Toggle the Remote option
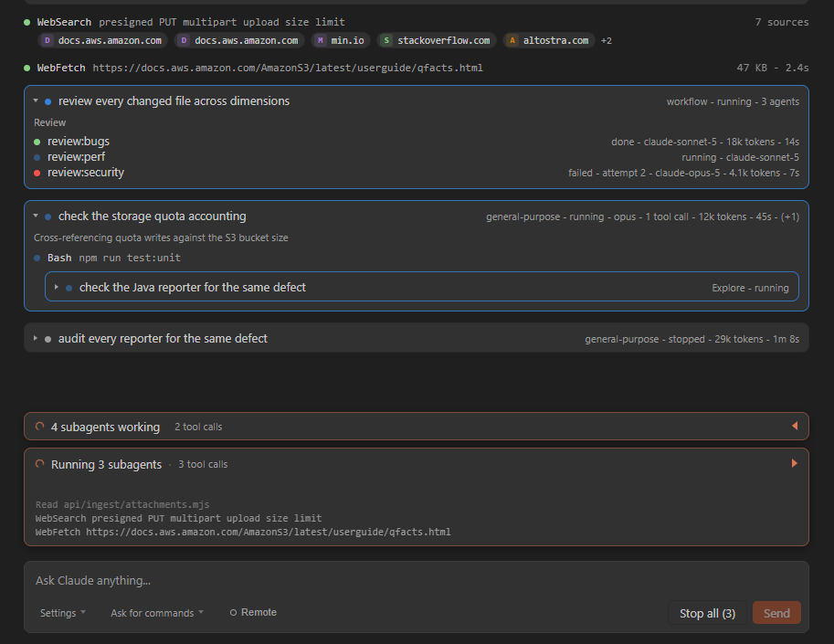Viewport: 834px width, 644px height. [x=253, y=613]
